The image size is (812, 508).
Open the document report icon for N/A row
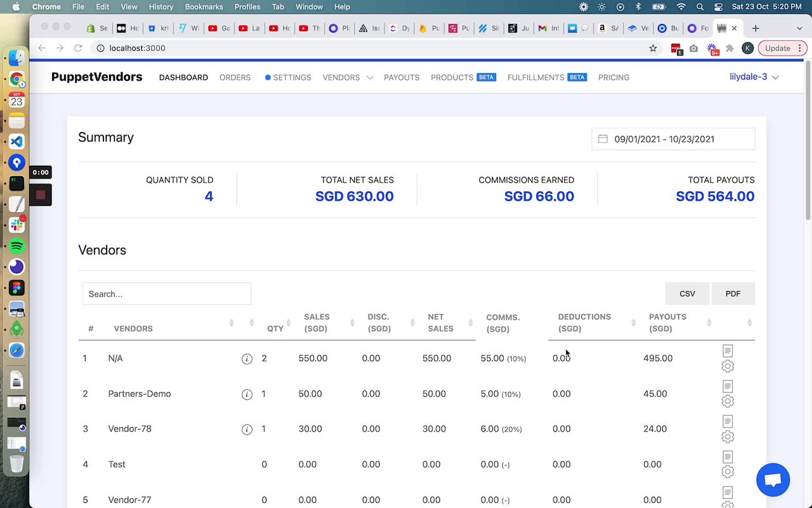click(728, 351)
